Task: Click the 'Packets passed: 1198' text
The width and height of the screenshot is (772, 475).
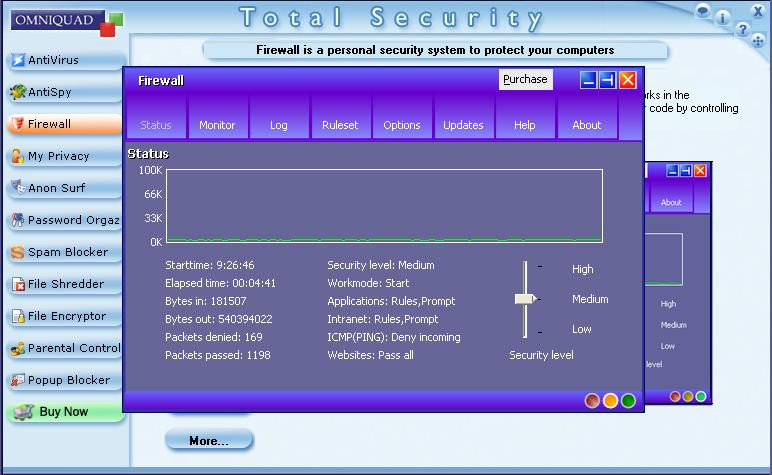Action: [218, 355]
